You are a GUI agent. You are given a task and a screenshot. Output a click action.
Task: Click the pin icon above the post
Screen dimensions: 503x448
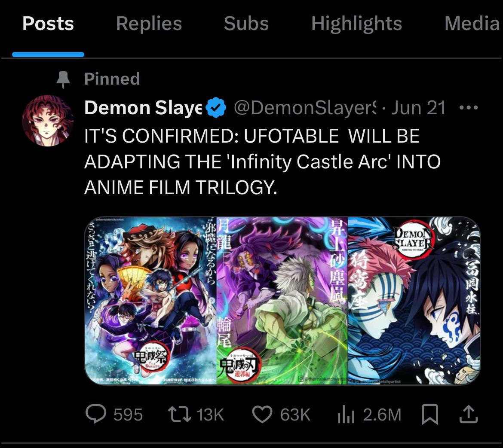pos(64,78)
